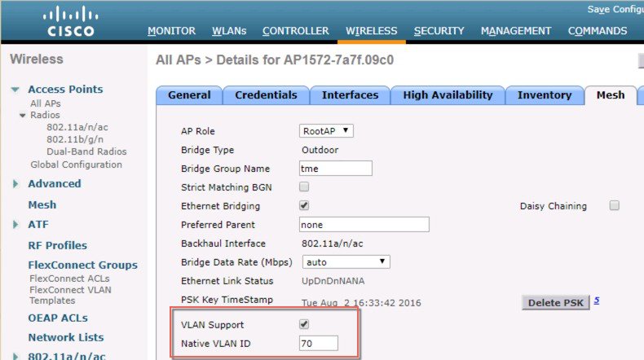Toggle Ethernet Bridging checkbox

point(304,205)
